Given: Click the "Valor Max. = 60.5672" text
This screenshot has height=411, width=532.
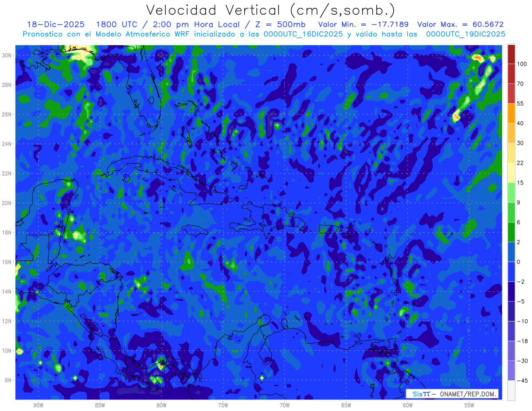Looking at the screenshot, I should tap(460, 24).
